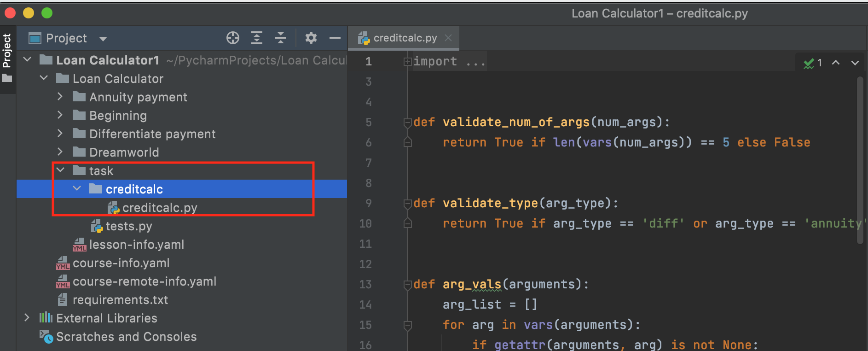The image size is (868, 351).
Task: Close the creditcalc.py editor tab
Action: 448,38
